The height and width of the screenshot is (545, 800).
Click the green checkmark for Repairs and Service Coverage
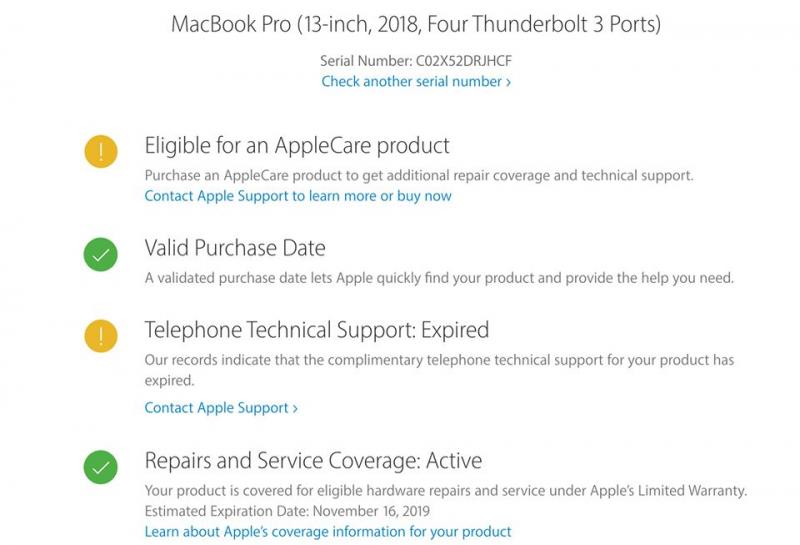pyautogui.click(x=101, y=467)
